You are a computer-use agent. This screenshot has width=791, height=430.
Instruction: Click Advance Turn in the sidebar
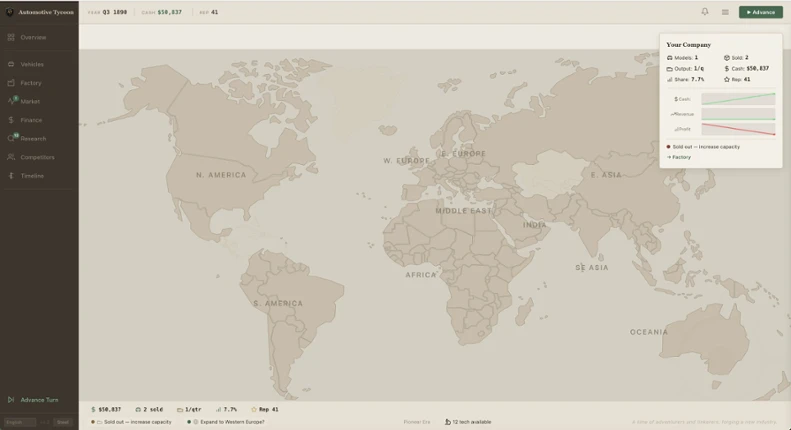coord(33,400)
